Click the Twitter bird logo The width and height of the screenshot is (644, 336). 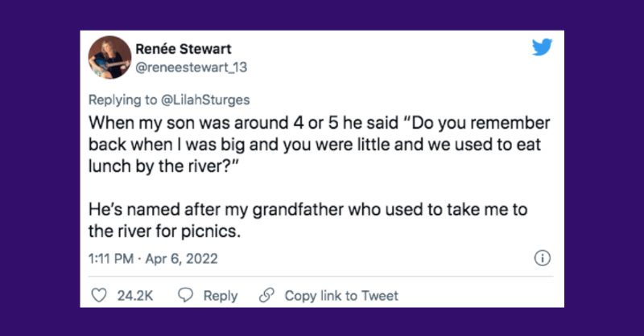point(543,47)
